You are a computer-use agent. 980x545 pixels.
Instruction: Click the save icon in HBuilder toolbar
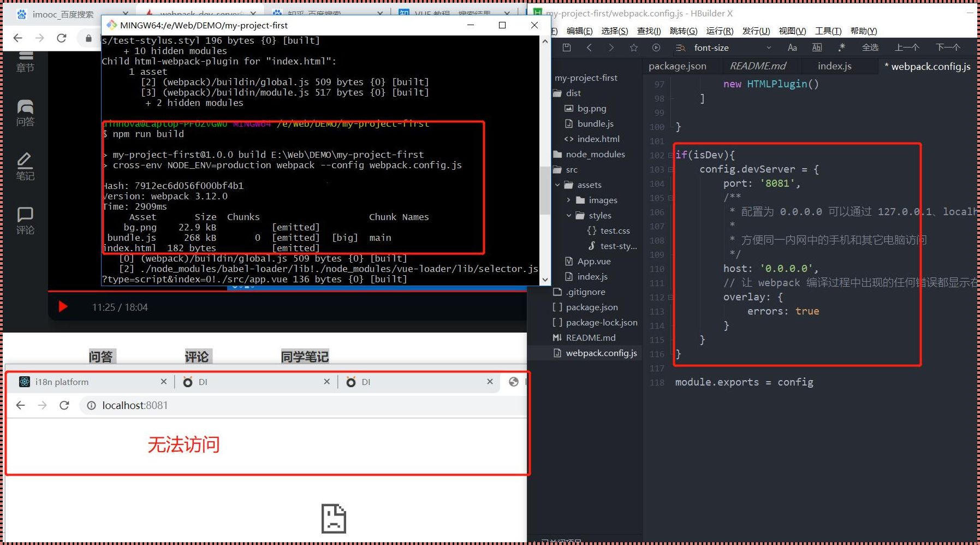click(x=567, y=48)
